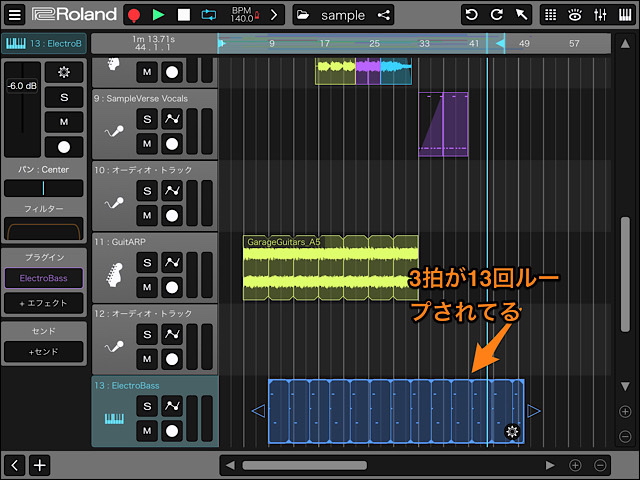640x480 pixels.
Task: Solo the ElectroBass track 13
Action: click(147, 406)
